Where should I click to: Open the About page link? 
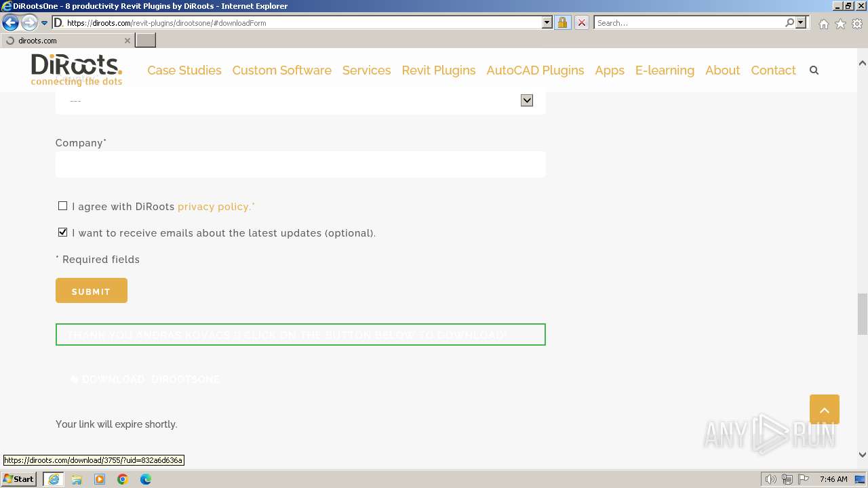(722, 70)
